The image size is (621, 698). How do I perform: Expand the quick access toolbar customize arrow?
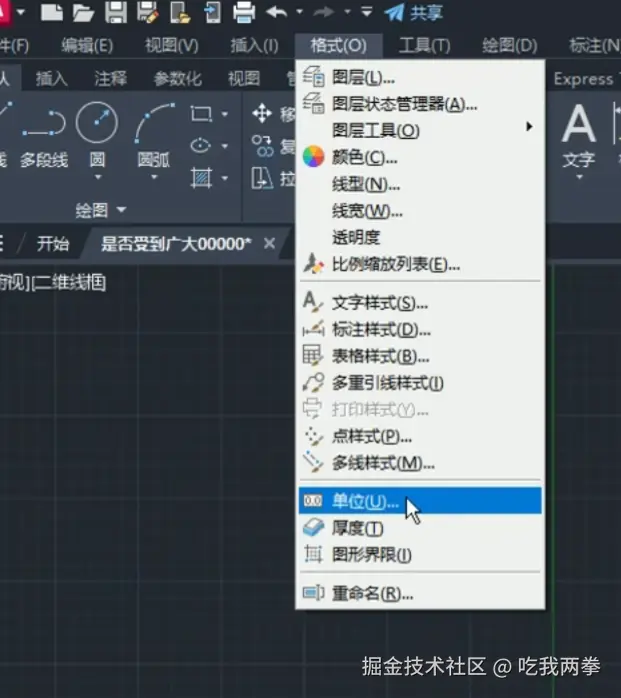point(366,12)
